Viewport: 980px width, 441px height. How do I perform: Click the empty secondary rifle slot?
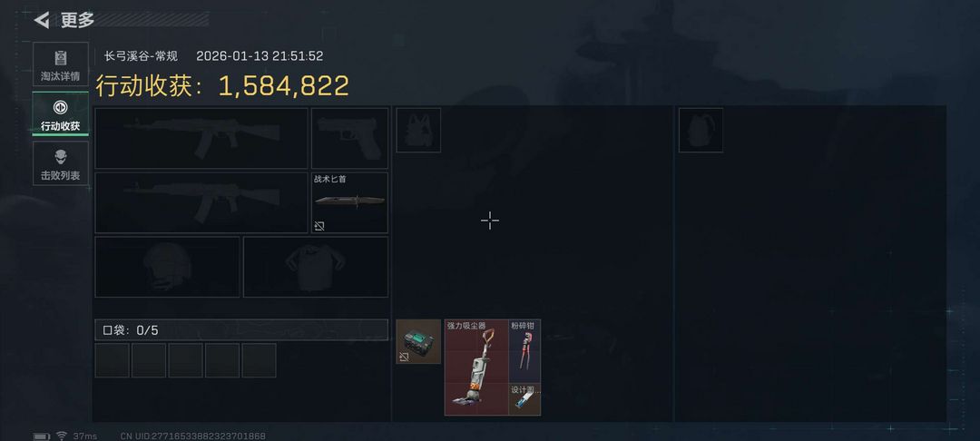tap(201, 202)
